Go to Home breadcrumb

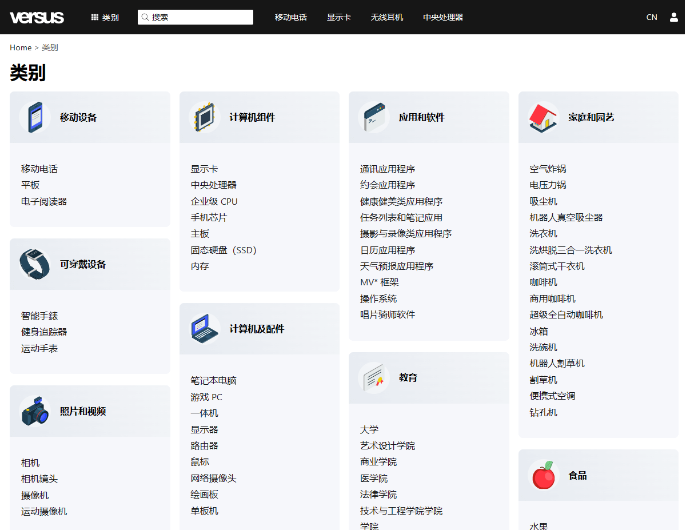click(21, 47)
